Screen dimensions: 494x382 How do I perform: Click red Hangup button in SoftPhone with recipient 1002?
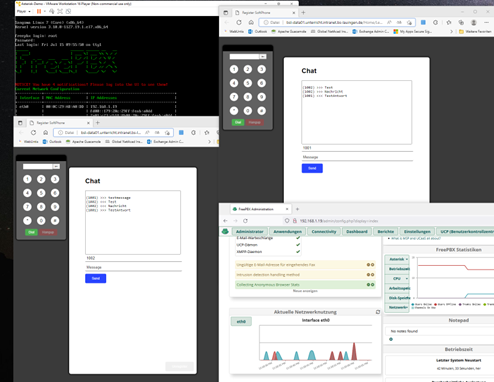pyautogui.click(x=48, y=232)
